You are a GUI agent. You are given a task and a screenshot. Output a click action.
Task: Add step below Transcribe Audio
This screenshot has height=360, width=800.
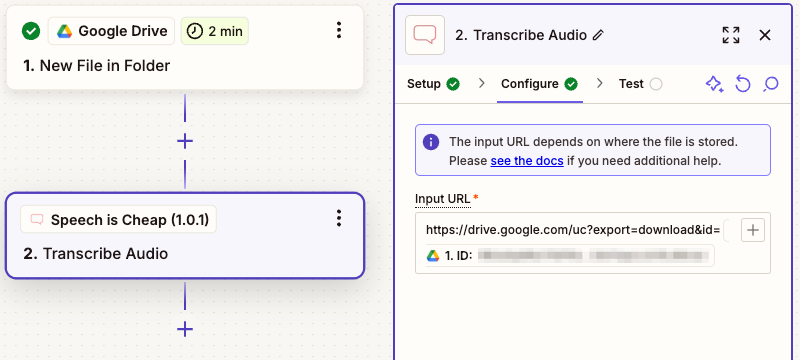pos(185,329)
